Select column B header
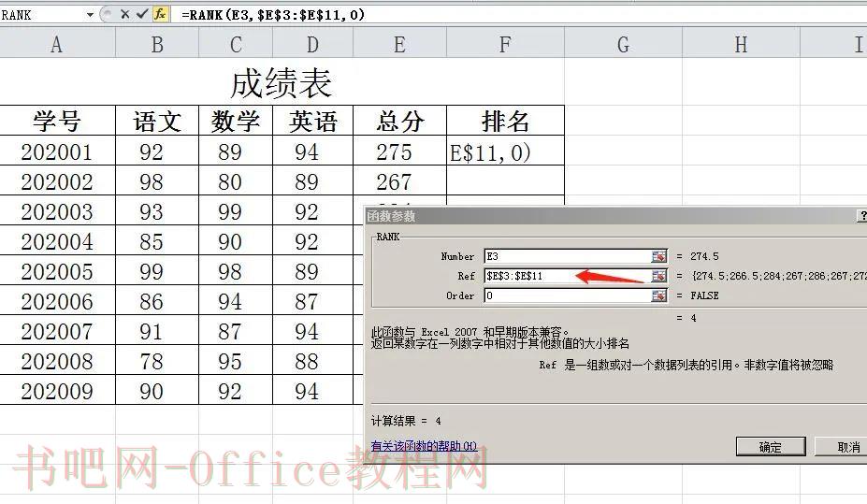 click(x=157, y=44)
